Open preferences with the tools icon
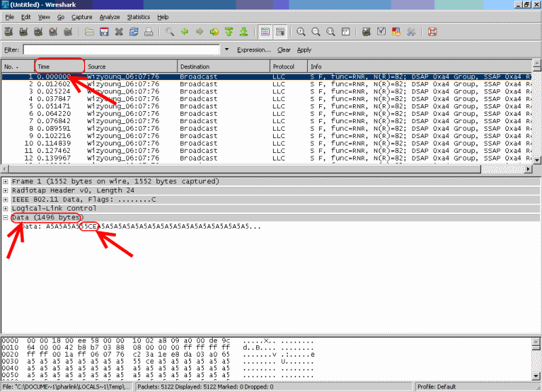 (x=411, y=32)
